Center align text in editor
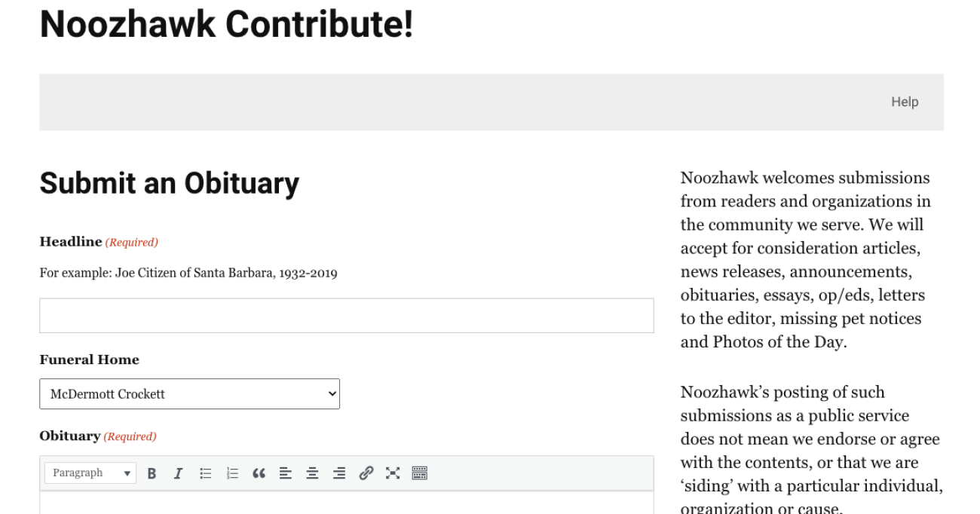Screen dimensions: 980x514 pos(312,473)
